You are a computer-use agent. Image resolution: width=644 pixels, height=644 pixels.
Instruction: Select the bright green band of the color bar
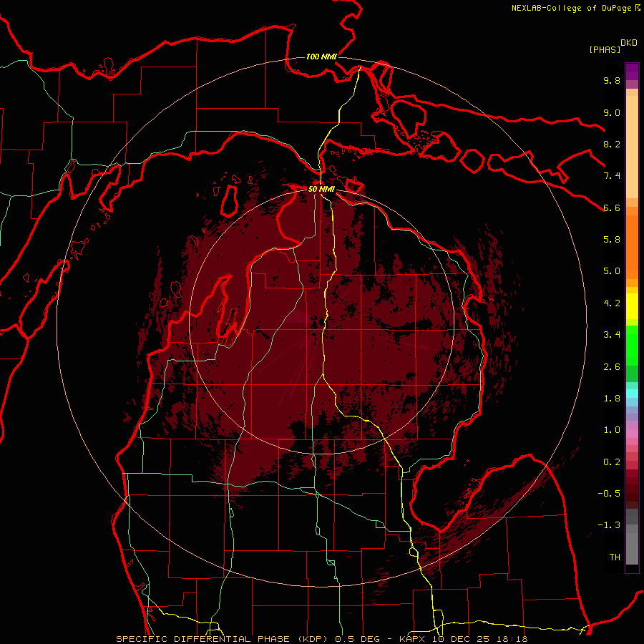632,346
